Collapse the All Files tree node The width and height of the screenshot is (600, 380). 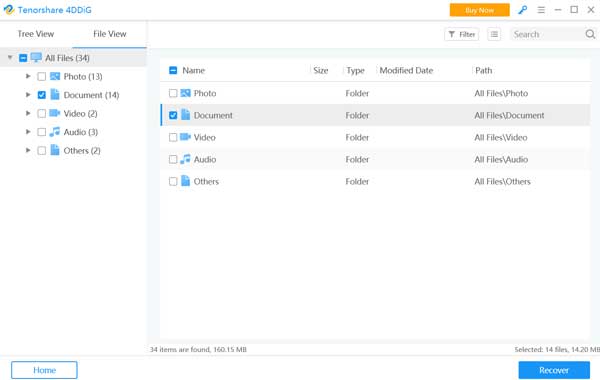10,58
